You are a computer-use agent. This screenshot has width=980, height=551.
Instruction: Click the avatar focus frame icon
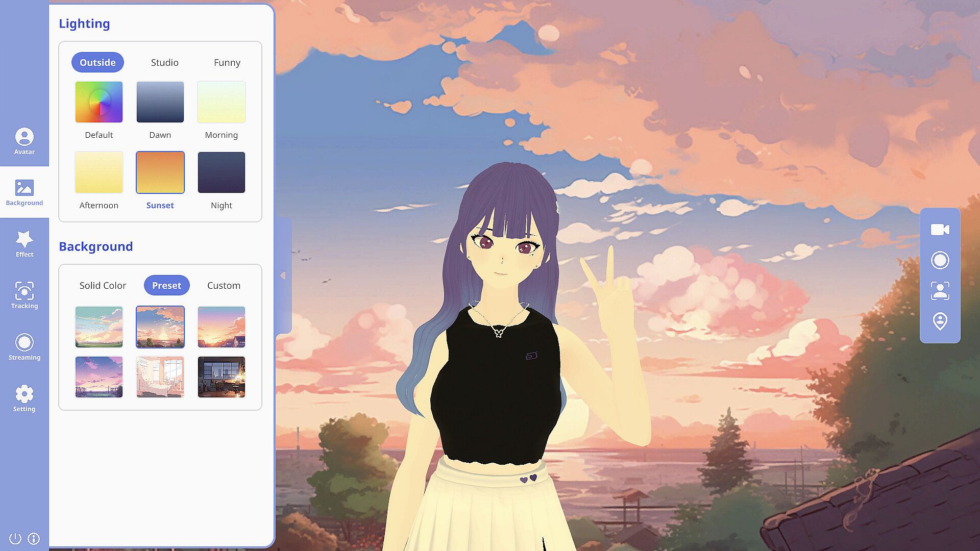point(940,291)
